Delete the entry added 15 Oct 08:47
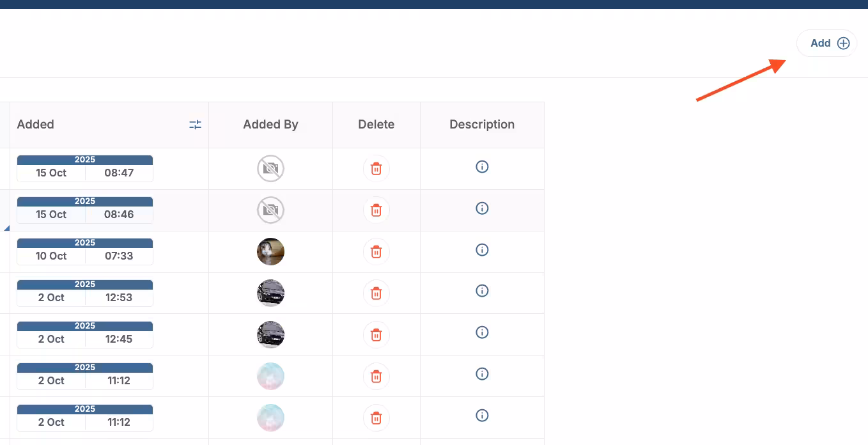 coord(376,169)
